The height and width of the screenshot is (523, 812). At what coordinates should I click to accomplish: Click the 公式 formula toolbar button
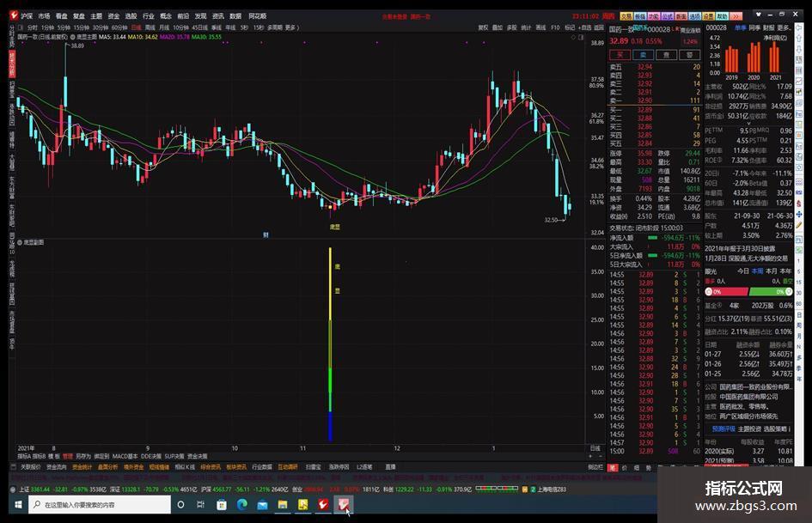tap(668, 16)
